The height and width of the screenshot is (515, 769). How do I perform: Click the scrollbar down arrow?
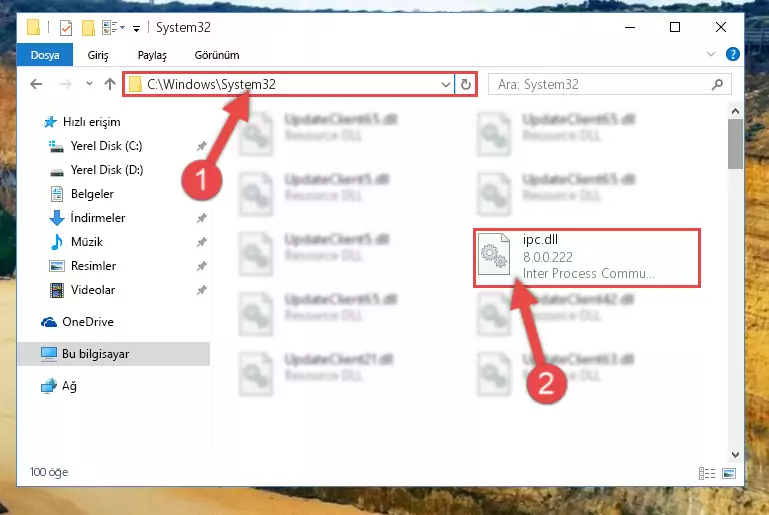(x=735, y=455)
